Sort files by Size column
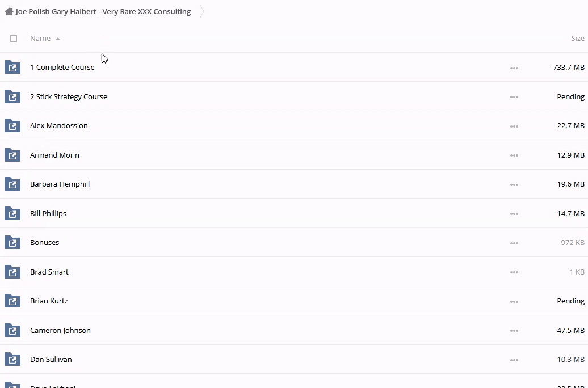Viewport: 588px width, 388px height. click(x=577, y=39)
